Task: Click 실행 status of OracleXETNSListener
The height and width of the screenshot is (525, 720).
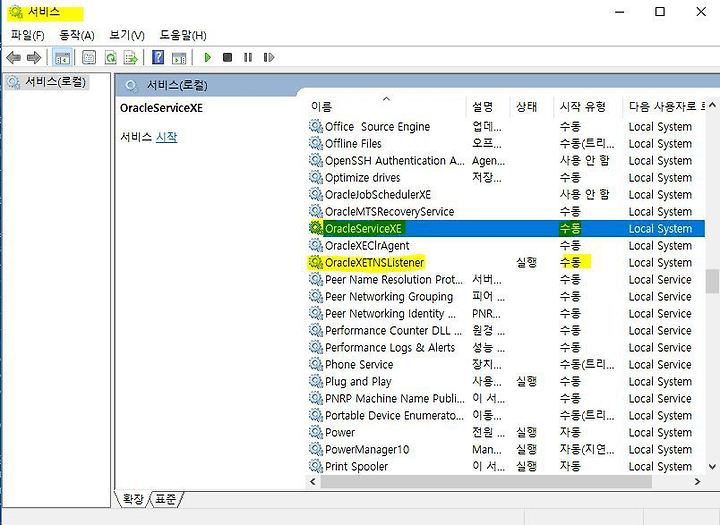Action: (x=526, y=262)
